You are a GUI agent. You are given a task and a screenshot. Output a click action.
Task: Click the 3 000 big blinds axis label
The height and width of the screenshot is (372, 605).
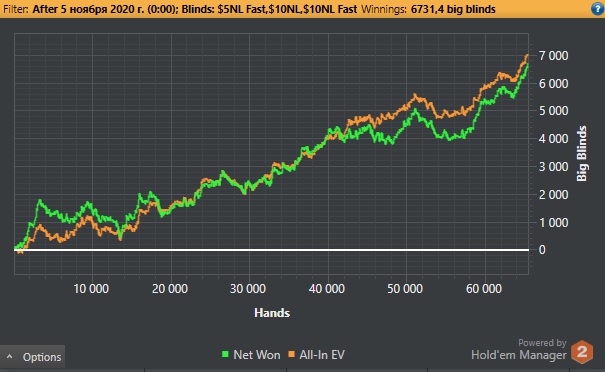553,167
